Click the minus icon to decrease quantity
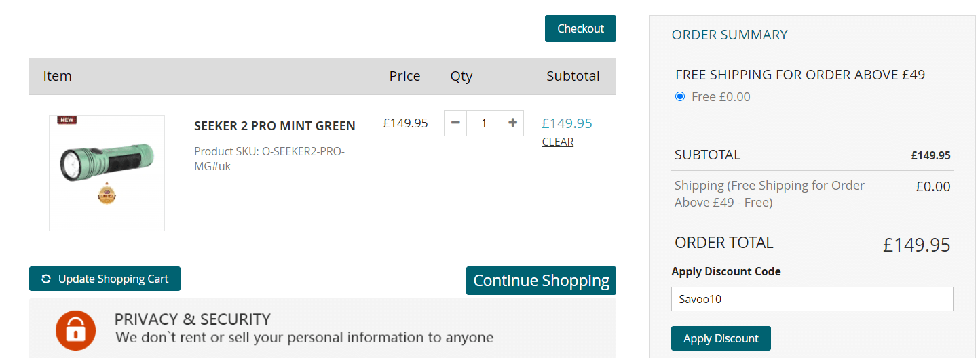Screen dimensions: 980x358 coord(455,123)
